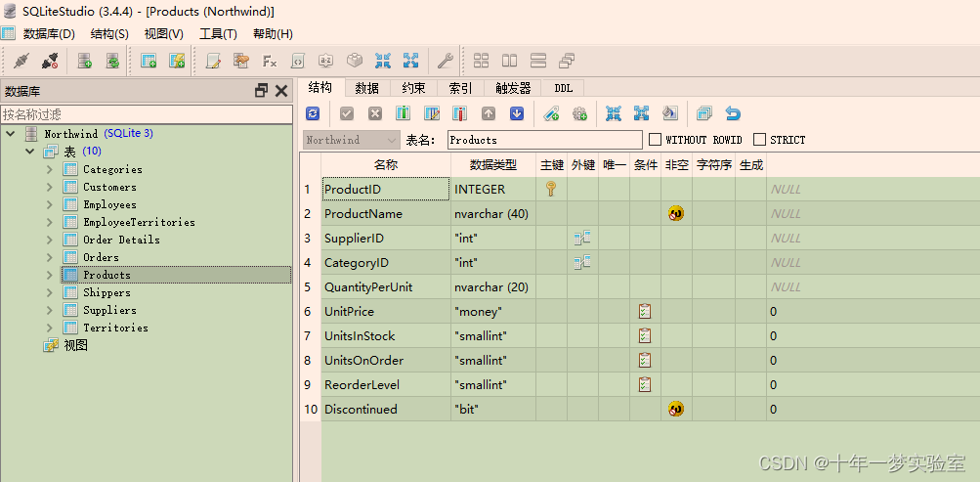
Task: Populate table paint bucket icon
Action: pyautogui.click(x=669, y=113)
